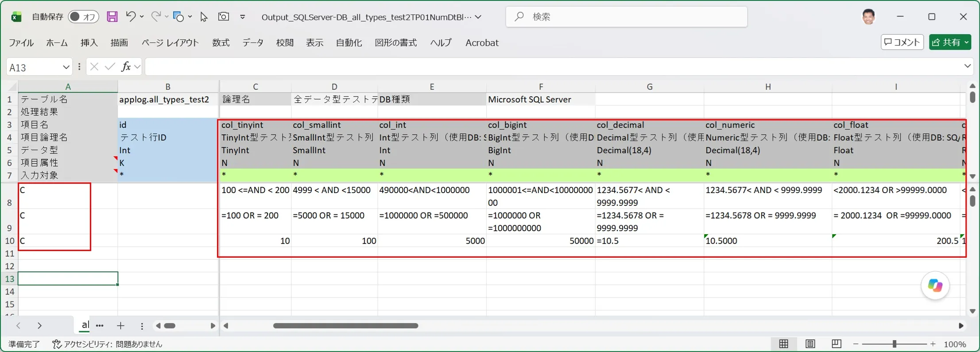Click the previous sheet navigation arrow
The width and height of the screenshot is (980, 352).
(x=18, y=326)
